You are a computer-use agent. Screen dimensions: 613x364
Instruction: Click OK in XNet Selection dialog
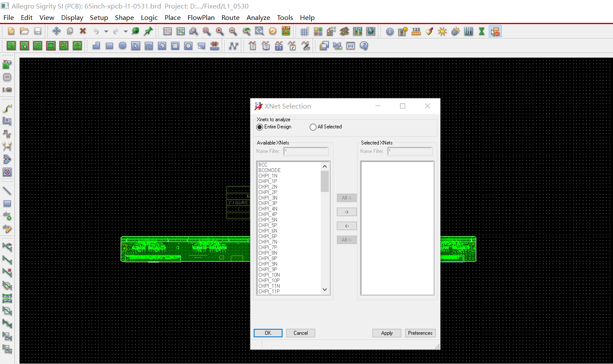point(268,333)
